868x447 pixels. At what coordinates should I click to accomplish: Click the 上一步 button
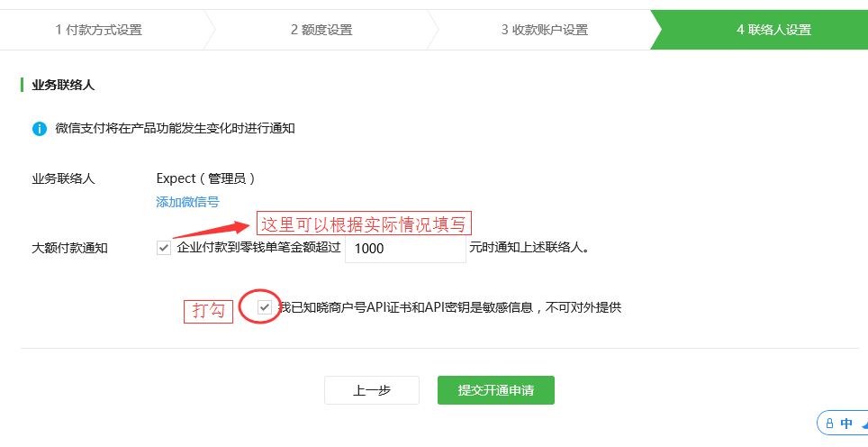point(372,390)
